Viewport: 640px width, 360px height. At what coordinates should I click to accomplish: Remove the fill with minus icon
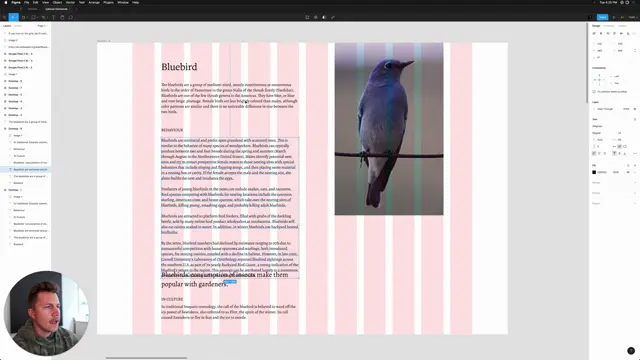(x=635, y=172)
